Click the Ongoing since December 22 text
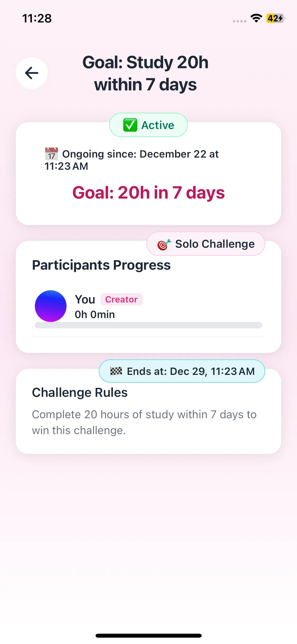 140,154
